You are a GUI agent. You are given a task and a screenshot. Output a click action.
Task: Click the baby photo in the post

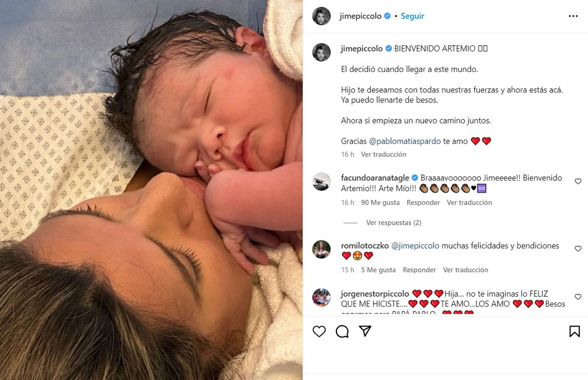151,190
